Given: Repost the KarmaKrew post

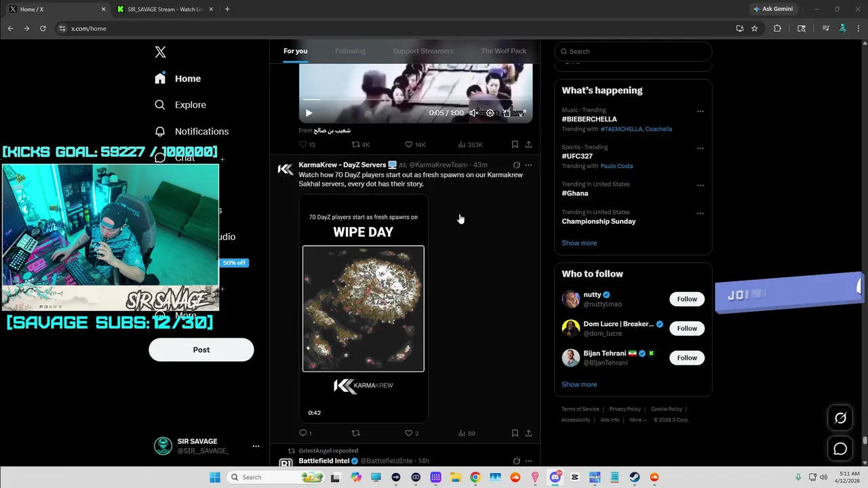Looking at the screenshot, I should [355, 433].
